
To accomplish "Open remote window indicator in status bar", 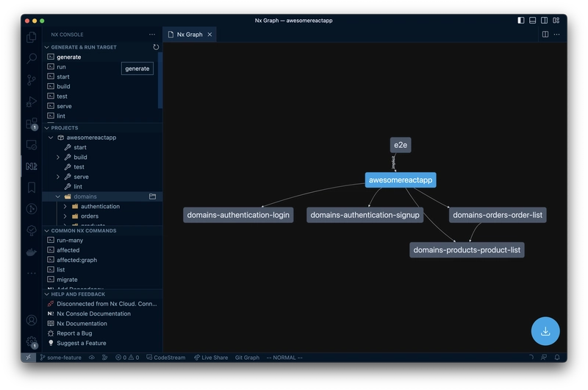I will click(29, 358).
